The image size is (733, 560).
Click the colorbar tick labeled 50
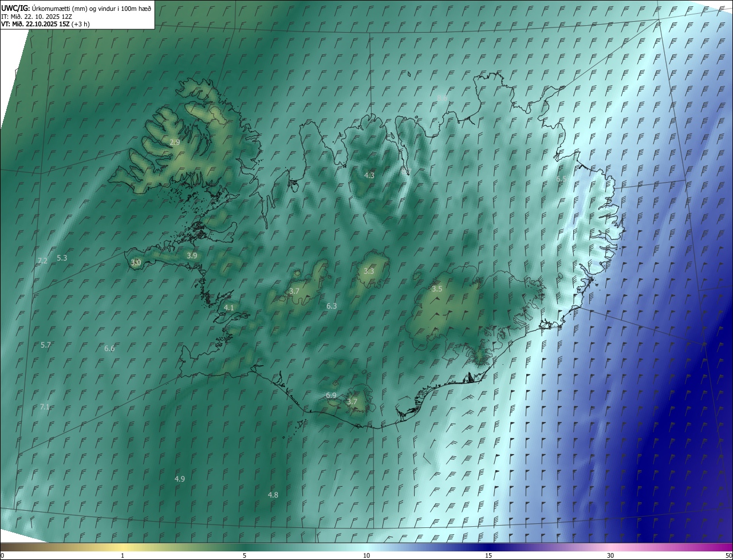(x=728, y=555)
